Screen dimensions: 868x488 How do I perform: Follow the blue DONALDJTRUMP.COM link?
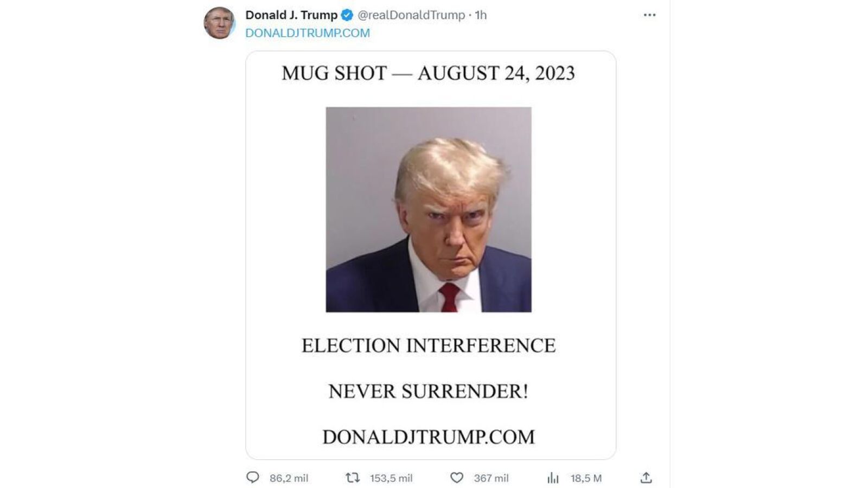click(308, 33)
